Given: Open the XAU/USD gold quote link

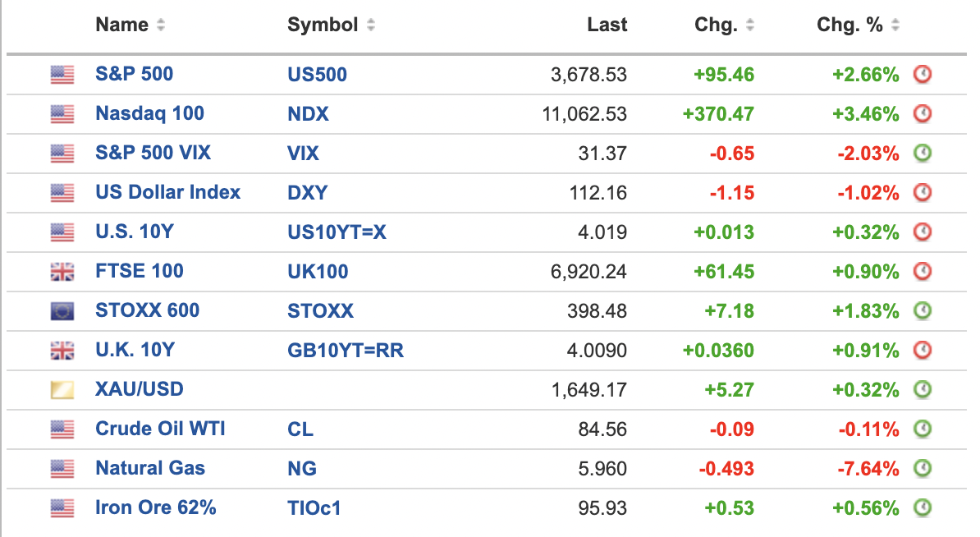Looking at the screenshot, I should [x=139, y=389].
